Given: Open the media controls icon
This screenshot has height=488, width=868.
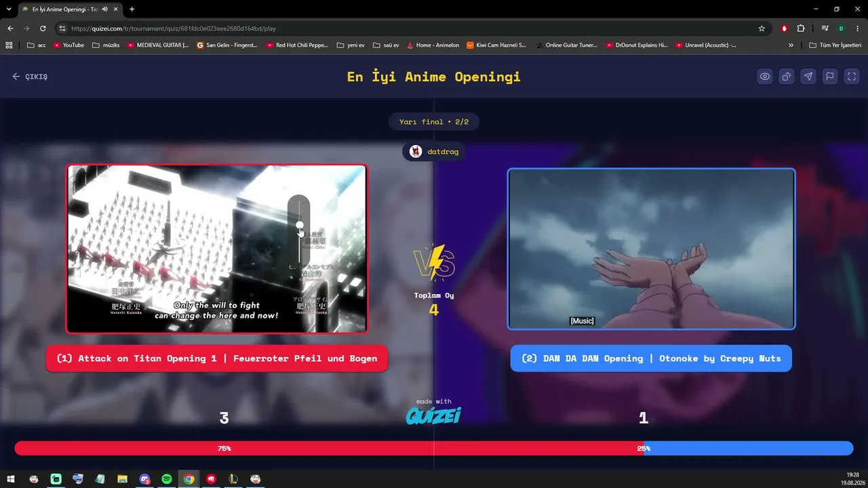Looking at the screenshot, I should click(x=825, y=28).
